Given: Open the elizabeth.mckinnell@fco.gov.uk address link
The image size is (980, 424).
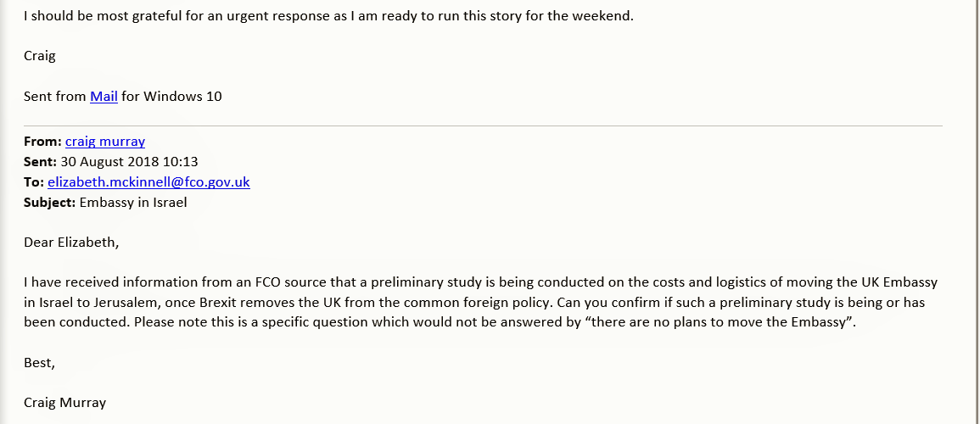Looking at the screenshot, I should pyautogui.click(x=148, y=182).
